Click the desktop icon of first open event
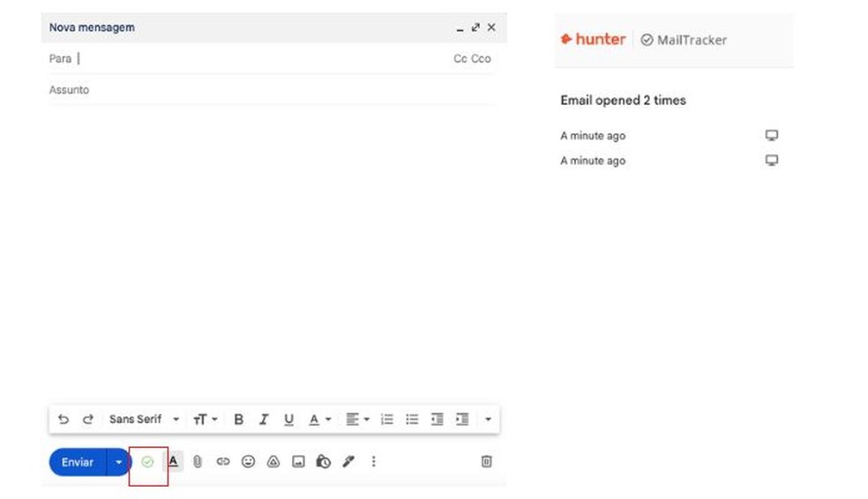The width and height of the screenshot is (868, 499). tap(772, 136)
